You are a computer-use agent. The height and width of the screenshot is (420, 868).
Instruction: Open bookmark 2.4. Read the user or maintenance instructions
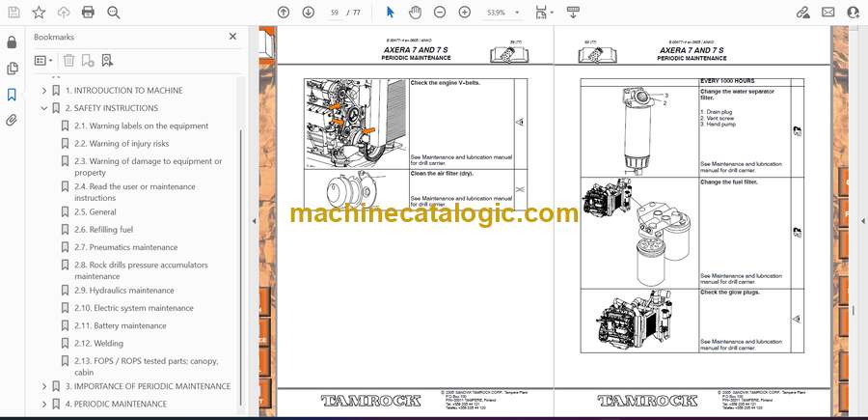[x=135, y=192]
